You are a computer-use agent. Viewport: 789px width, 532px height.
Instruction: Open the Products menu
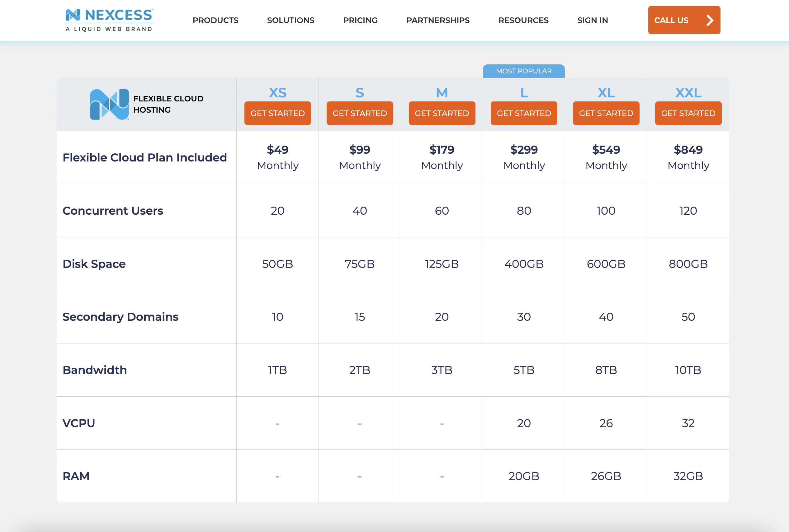click(x=215, y=20)
